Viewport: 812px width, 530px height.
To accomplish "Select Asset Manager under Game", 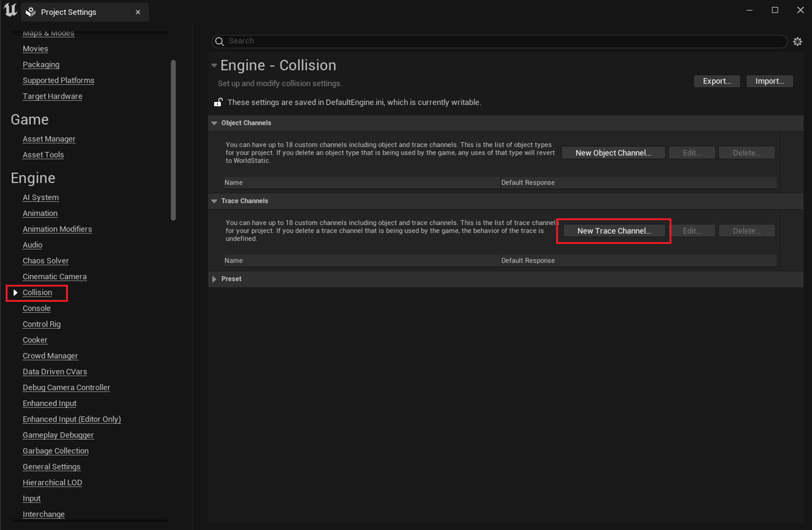I will (49, 139).
